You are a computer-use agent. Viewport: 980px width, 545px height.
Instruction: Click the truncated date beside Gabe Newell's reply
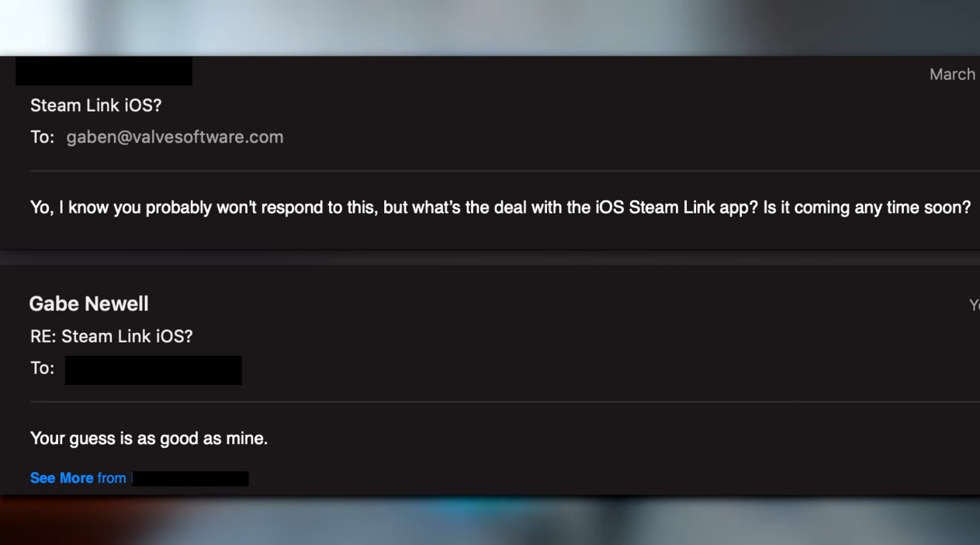tap(974, 305)
